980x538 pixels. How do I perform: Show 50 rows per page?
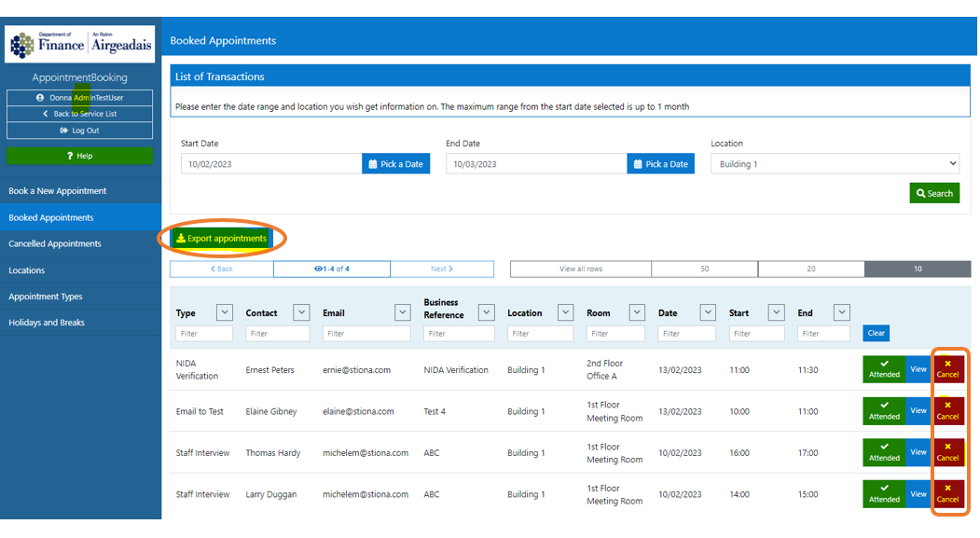pos(704,269)
